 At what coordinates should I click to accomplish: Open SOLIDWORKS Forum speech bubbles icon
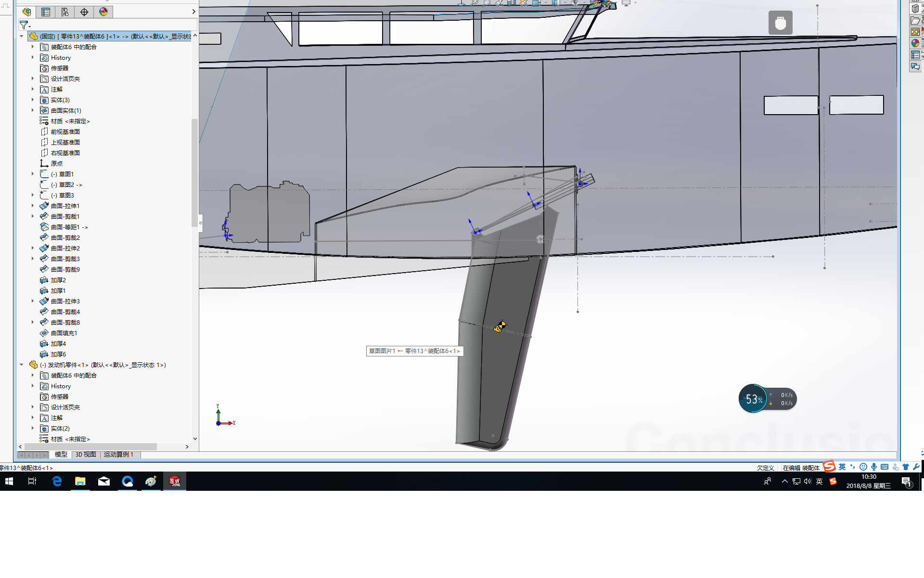coord(915,67)
